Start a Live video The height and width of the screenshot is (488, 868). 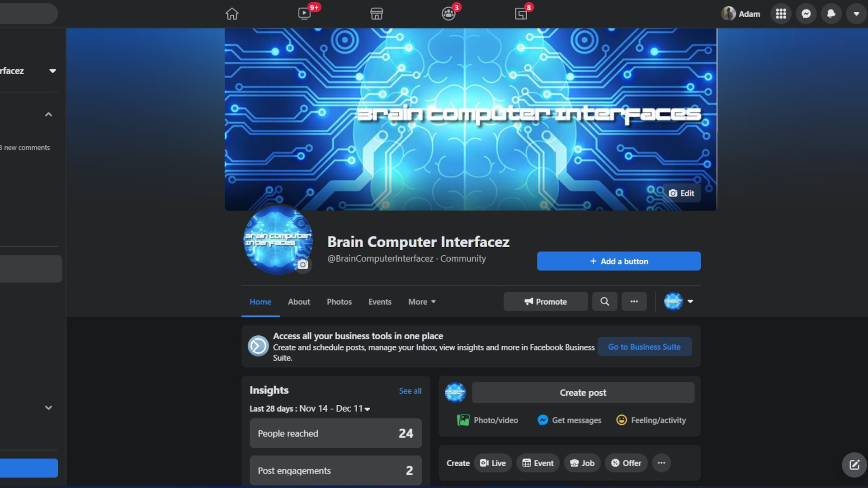tap(493, 463)
